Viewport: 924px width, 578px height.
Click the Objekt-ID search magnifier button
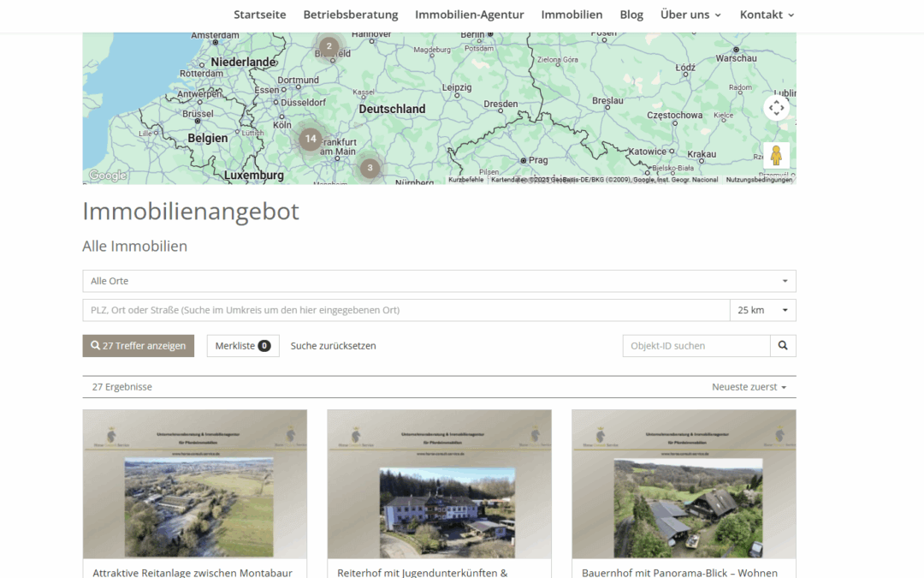[783, 346]
